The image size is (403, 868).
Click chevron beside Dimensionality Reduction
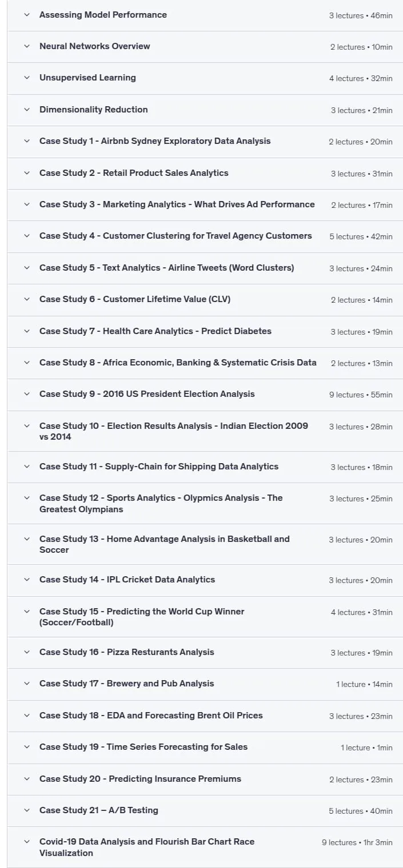[26, 110]
